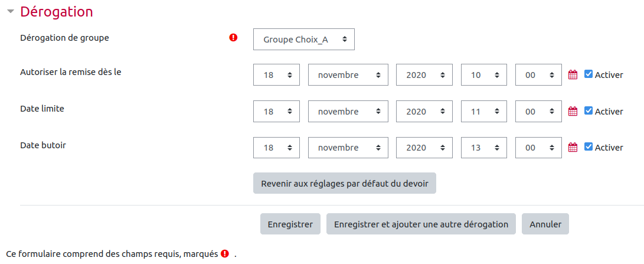Change hour dropdown for Date limite
644x264 pixels.
coord(483,111)
